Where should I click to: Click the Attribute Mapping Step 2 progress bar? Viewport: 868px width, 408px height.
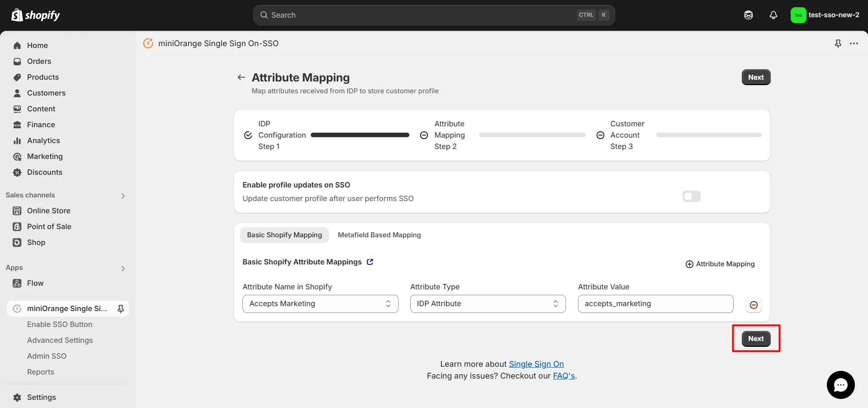[532, 135]
